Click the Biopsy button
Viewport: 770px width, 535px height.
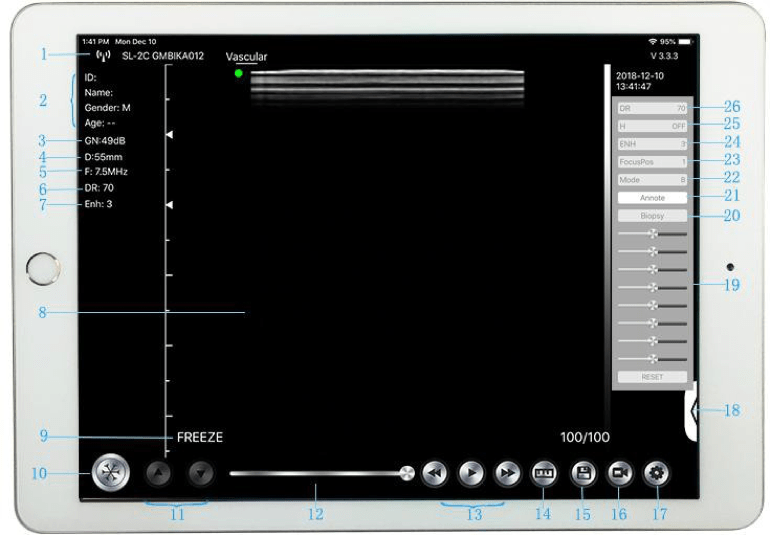pos(652,216)
